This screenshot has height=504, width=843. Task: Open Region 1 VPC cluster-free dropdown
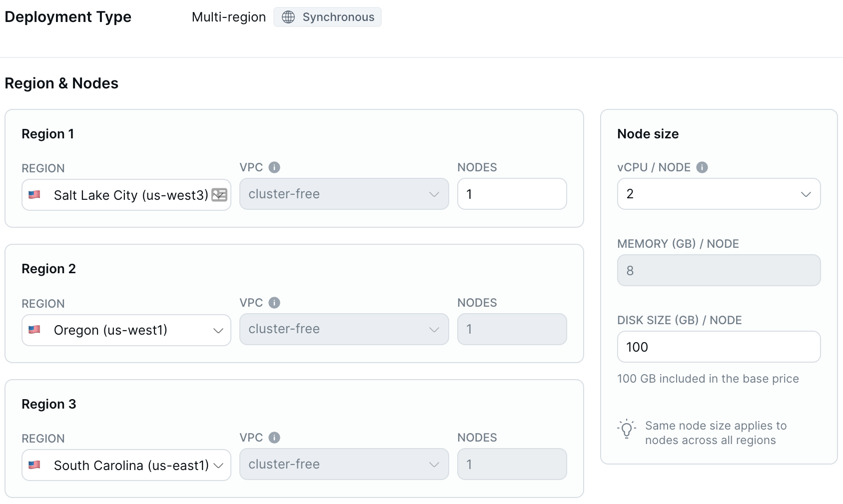pos(344,194)
